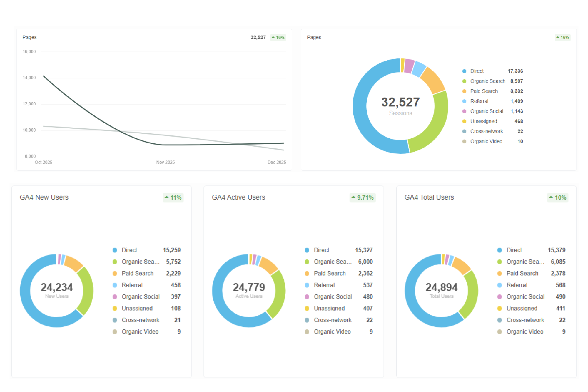Click the GA4 New Users 11% badge
The image size is (588, 392).
coord(173,198)
